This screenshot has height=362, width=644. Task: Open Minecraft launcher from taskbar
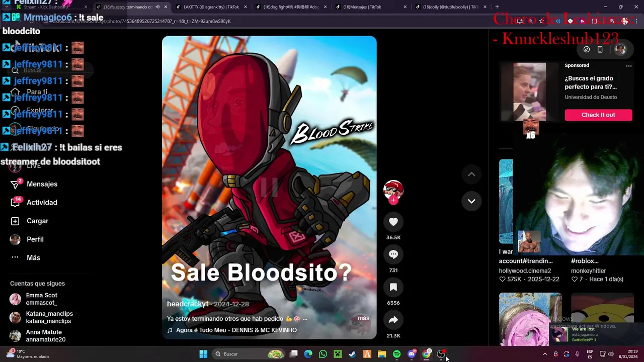point(338,354)
